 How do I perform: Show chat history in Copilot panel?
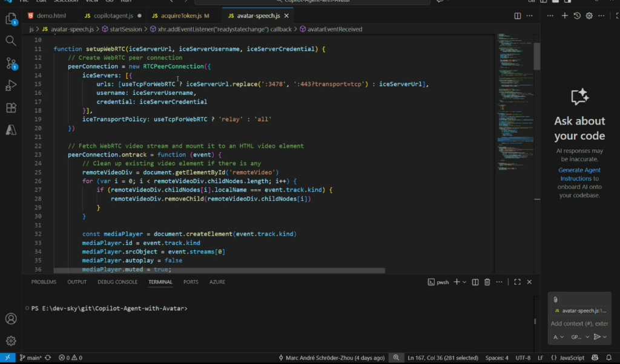[577, 16]
